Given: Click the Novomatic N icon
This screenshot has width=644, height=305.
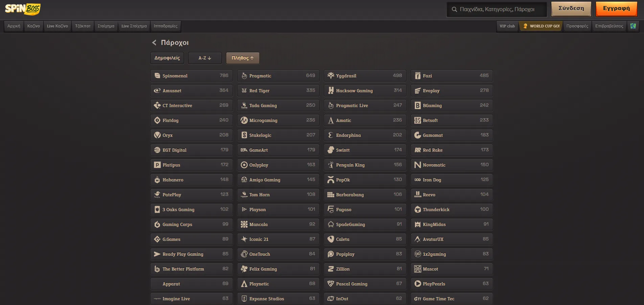Looking at the screenshot, I should point(418,165).
